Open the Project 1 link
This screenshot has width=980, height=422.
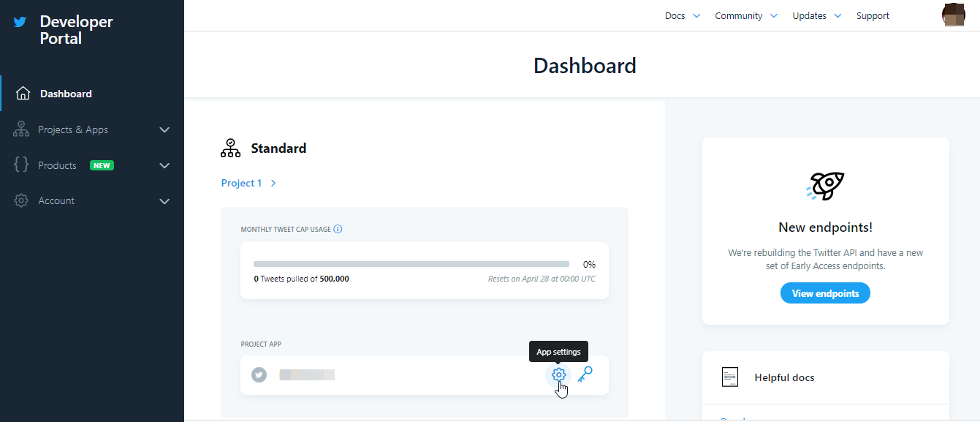(x=241, y=183)
